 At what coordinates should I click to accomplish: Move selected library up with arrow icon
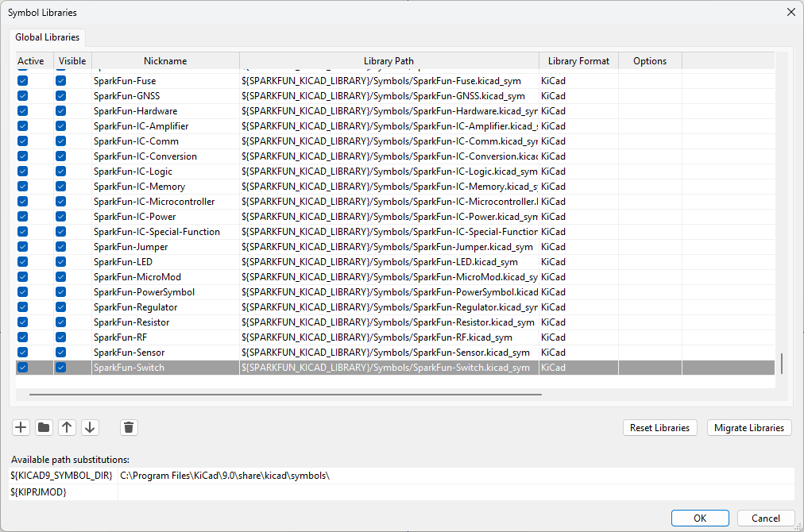pyautogui.click(x=67, y=427)
